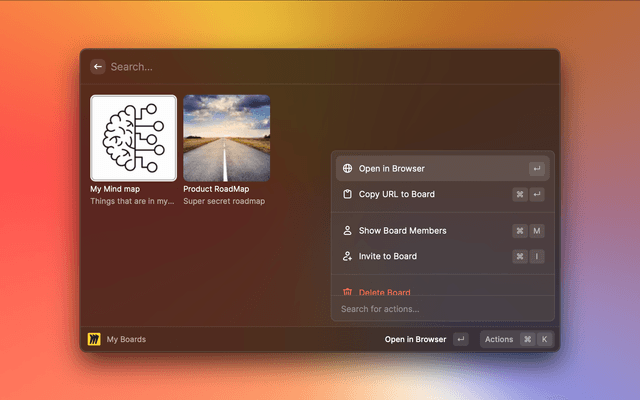Click the yellow Miro logo in bottom bar
Image resolution: width=640 pixels, height=400 pixels.
coord(95,339)
